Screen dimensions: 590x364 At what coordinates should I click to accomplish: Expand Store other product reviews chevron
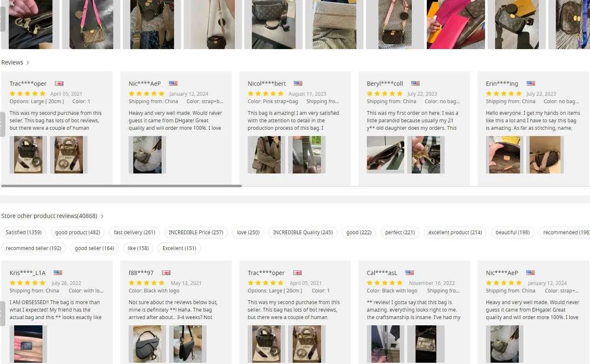coord(102,216)
